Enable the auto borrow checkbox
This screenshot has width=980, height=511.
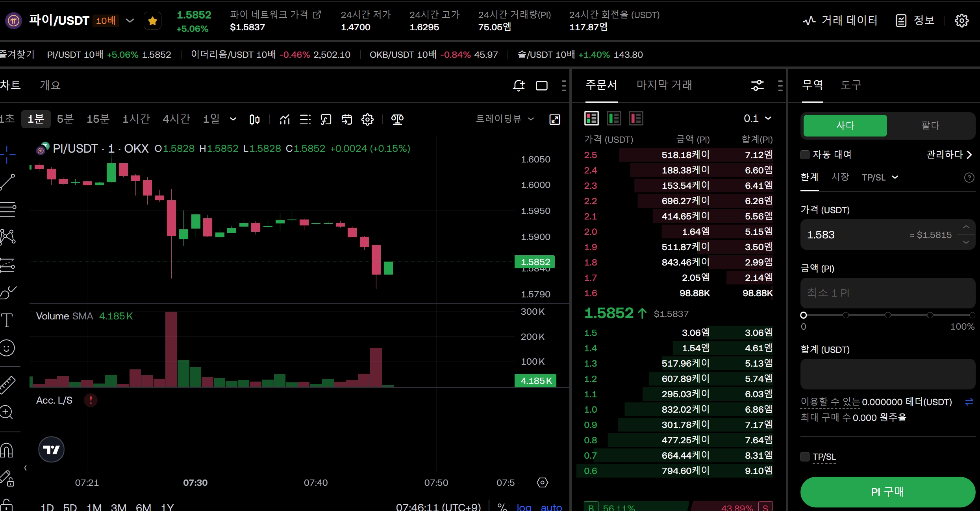click(805, 155)
